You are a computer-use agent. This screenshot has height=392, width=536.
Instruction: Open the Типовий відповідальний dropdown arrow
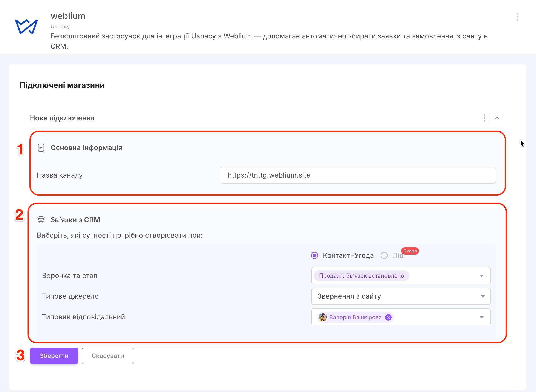click(x=482, y=317)
